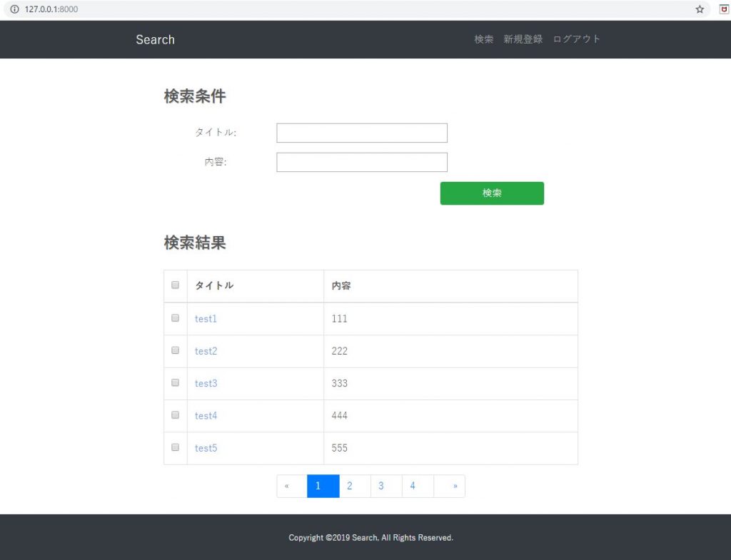The height and width of the screenshot is (560, 731).
Task: Click into the 内容 text field
Action: point(361,163)
